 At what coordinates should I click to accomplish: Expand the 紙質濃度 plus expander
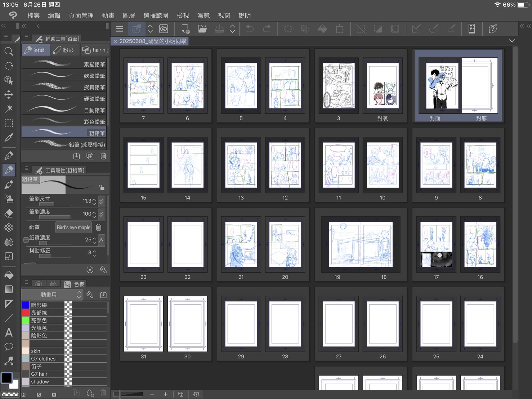26,240
